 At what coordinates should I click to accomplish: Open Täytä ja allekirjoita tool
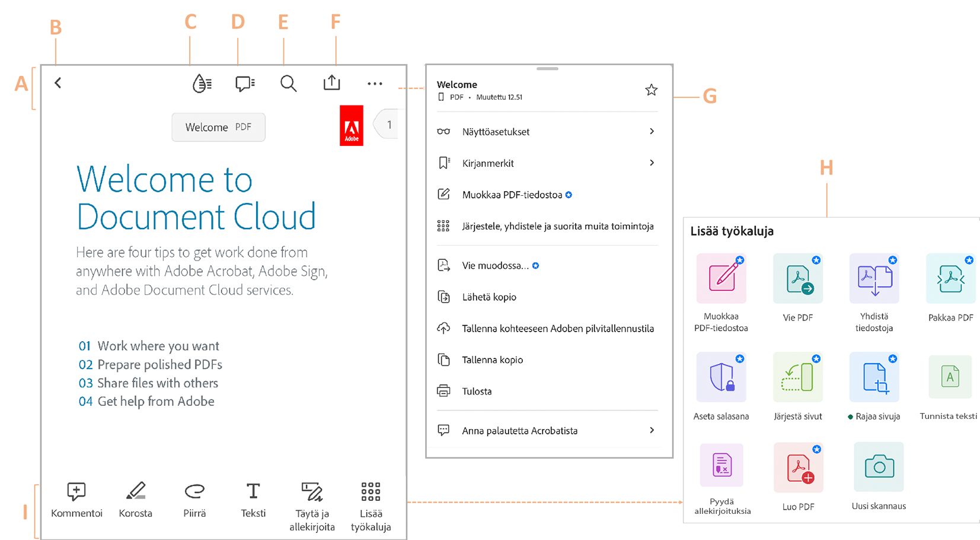(311, 498)
